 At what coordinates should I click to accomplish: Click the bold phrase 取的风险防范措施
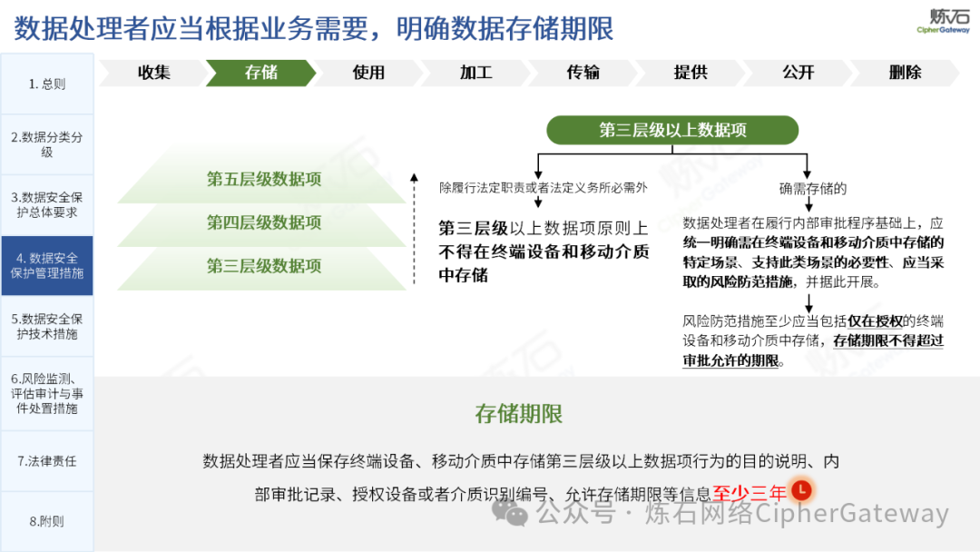[x=738, y=282]
